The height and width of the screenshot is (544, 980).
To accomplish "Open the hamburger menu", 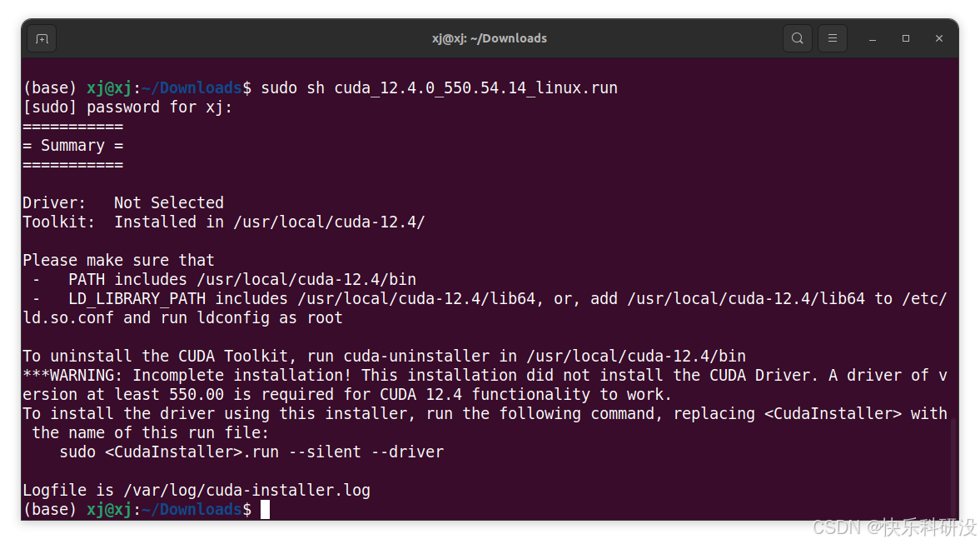I will (x=833, y=38).
